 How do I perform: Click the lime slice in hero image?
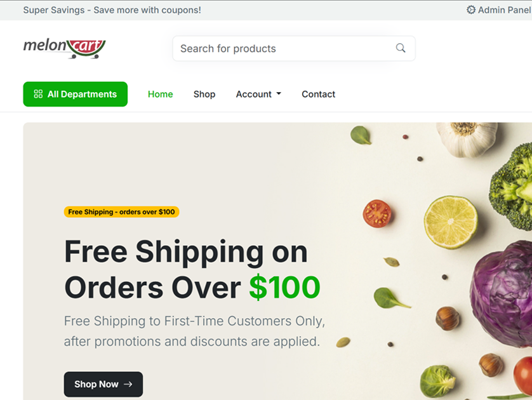tap(451, 222)
